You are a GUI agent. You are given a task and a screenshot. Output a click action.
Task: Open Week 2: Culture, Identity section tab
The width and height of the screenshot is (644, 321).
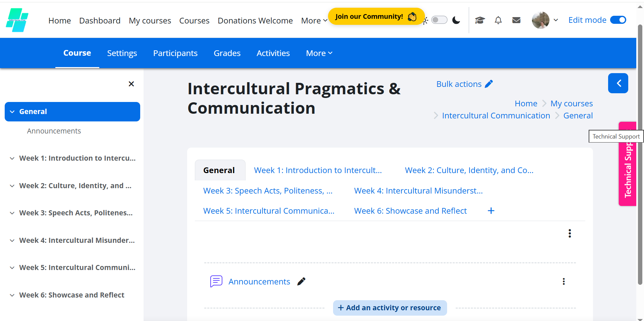469,170
